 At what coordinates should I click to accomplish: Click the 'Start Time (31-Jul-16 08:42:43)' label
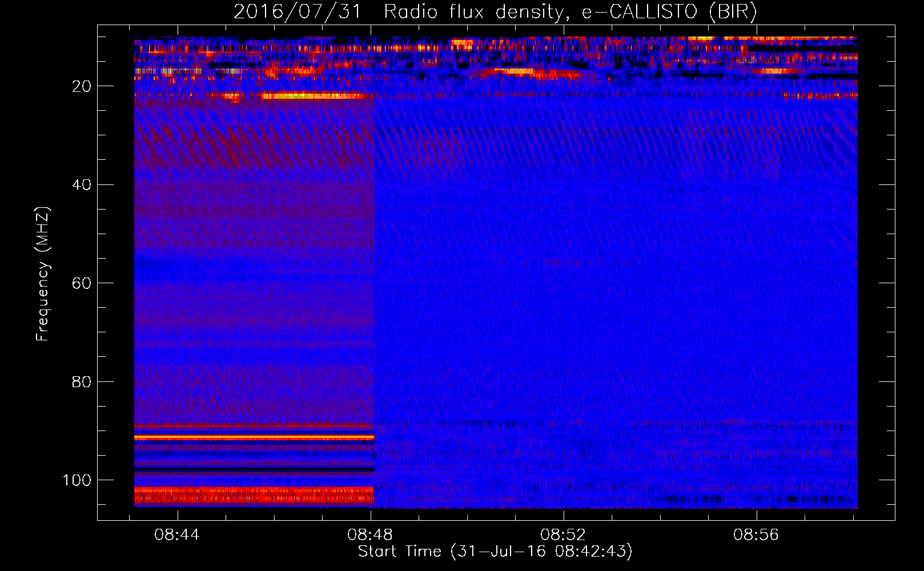[x=495, y=551]
